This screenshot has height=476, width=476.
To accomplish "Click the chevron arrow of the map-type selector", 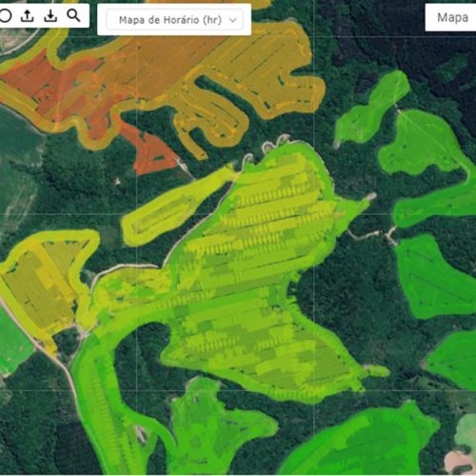I will tap(233, 20).
